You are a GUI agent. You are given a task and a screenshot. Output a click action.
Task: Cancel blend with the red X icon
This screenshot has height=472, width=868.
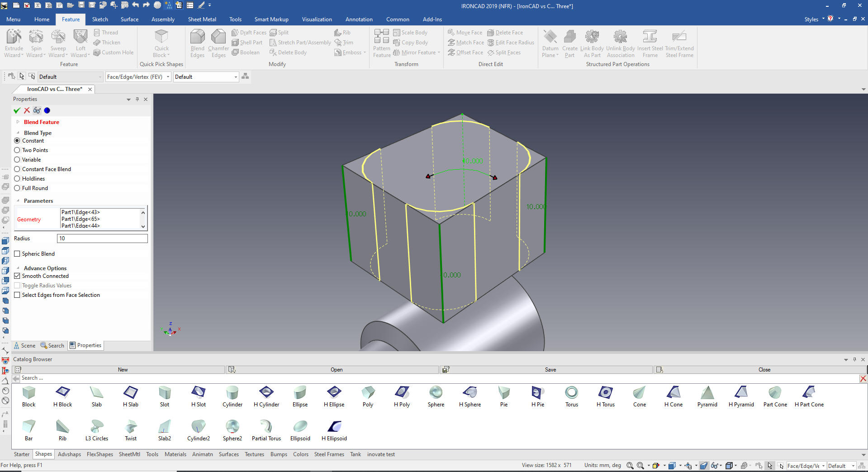(x=27, y=110)
